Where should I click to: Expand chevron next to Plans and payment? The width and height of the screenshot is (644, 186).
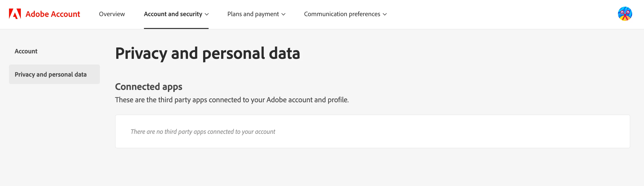283,14
